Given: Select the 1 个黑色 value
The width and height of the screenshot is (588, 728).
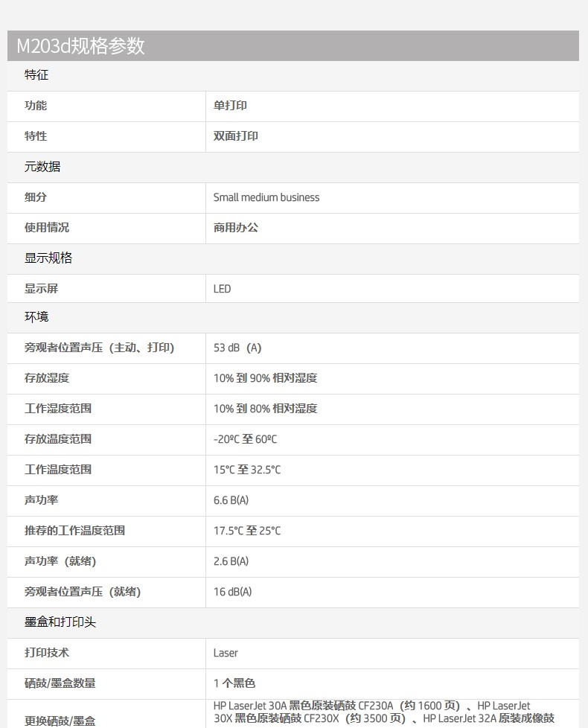Looking at the screenshot, I should 234,683.
